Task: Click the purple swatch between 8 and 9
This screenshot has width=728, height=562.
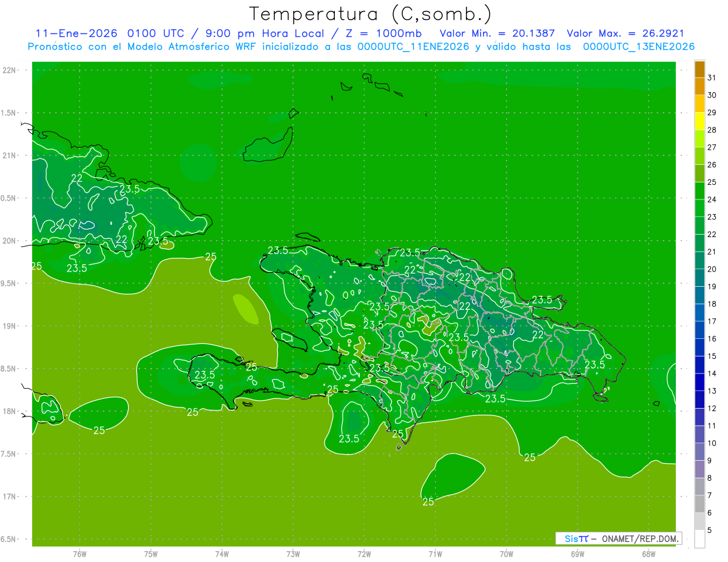Action: (x=699, y=469)
